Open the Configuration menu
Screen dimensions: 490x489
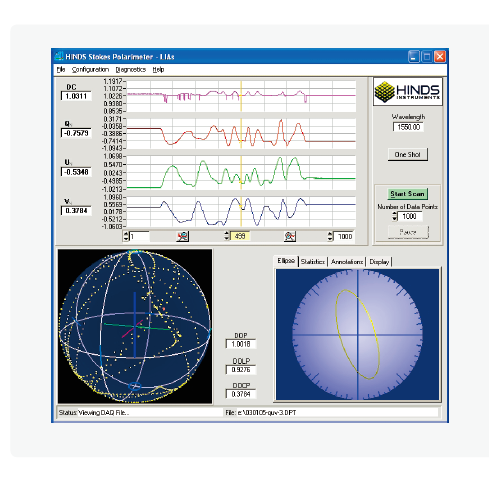90,69
